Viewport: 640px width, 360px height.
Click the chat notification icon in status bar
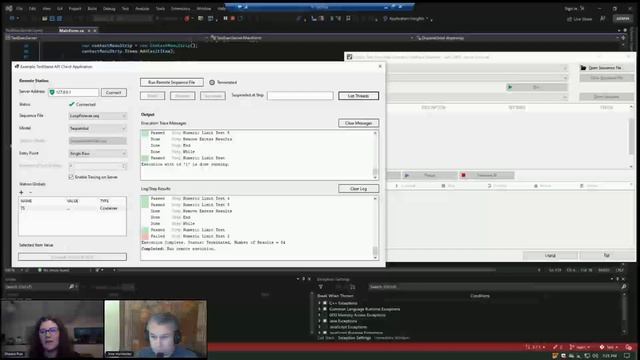[x=629, y=347]
